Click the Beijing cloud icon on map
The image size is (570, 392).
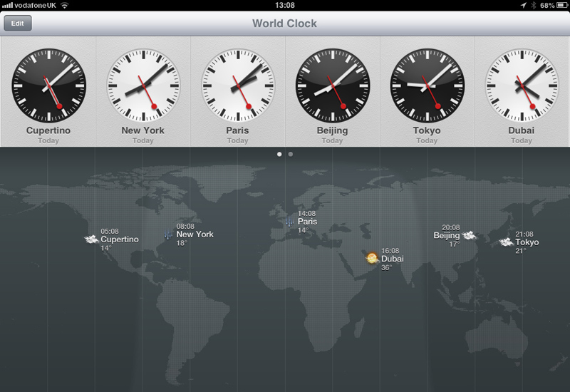pyautogui.click(x=469, y=235)
